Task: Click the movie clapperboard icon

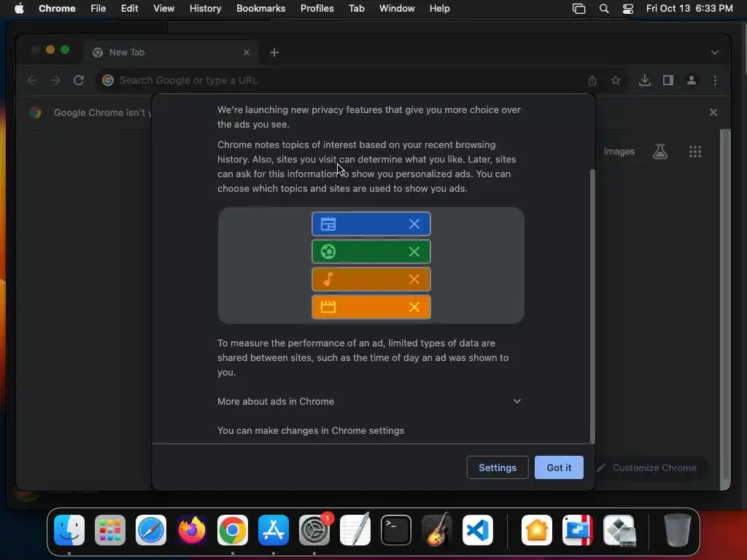Action: pos(328,307)
